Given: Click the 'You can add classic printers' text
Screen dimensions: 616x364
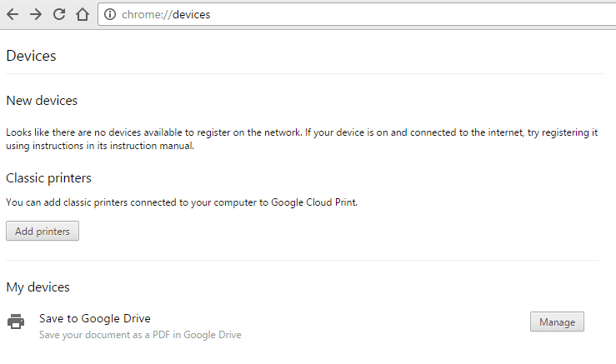Looking at the screenshot, I should coord(182,202).
